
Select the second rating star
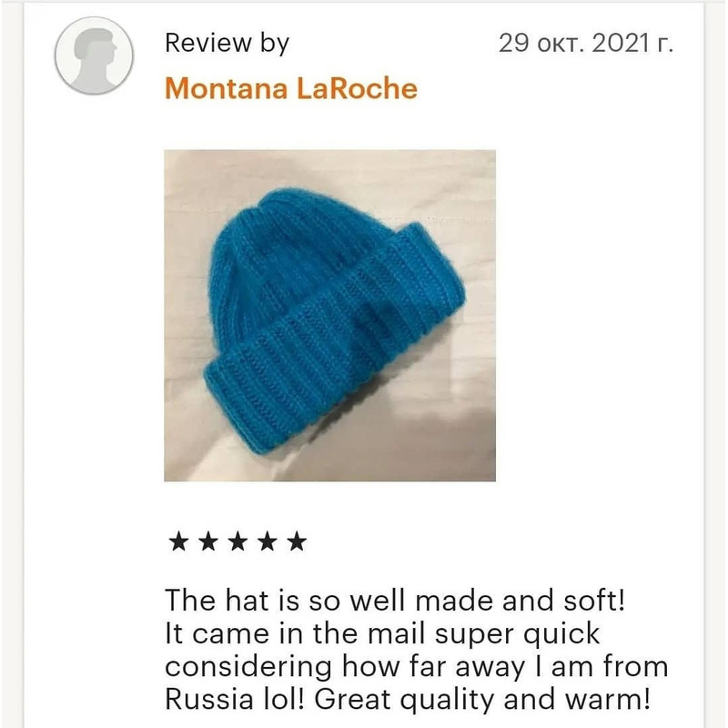pos(208,541)
